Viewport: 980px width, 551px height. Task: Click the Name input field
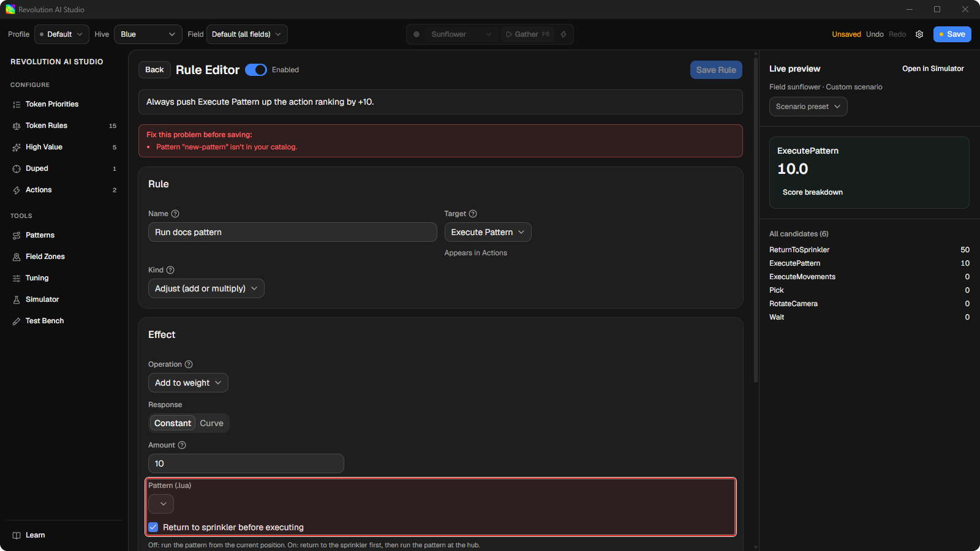292,232
